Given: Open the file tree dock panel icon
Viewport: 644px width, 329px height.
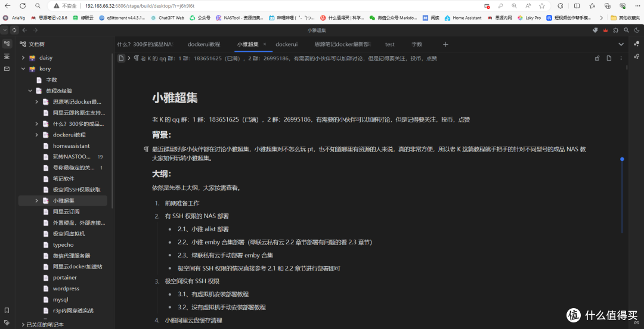Looking at the screenshot, I should [7, 44].
